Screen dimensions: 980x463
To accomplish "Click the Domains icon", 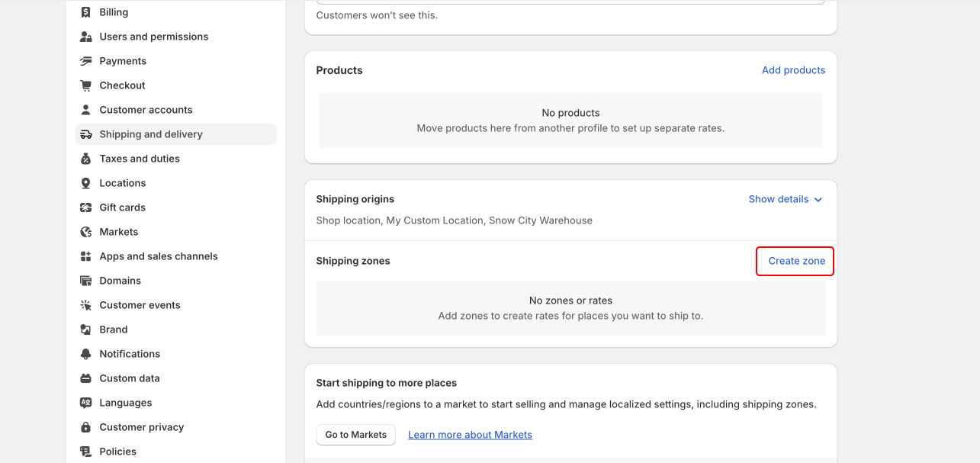I will click(86, 281).
